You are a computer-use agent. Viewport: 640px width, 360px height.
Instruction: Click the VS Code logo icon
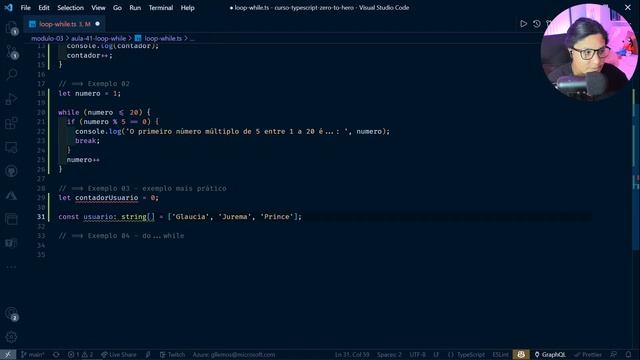tap(8, 7)
